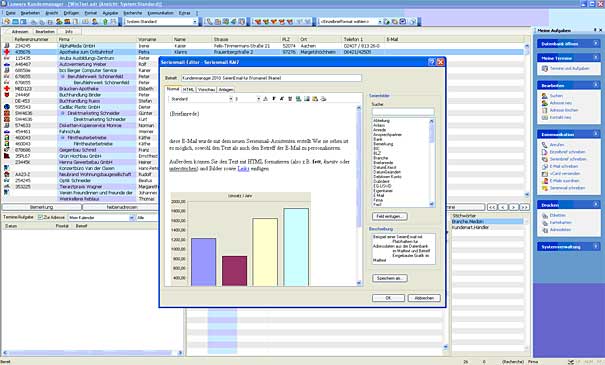Click Abbrechen in the Serienmail Editor dialog
Viewport: 605px width, 365px height.
[x=424, y=298]
